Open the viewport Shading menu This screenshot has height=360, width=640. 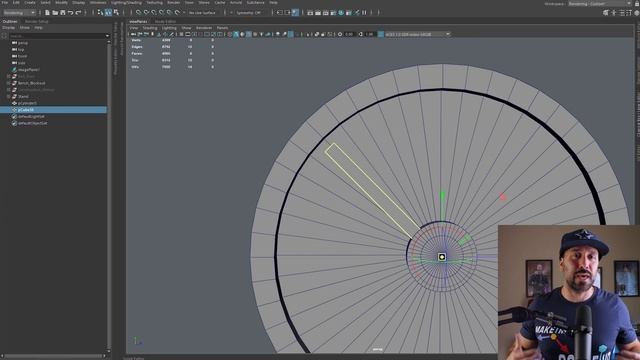(150, 28)
